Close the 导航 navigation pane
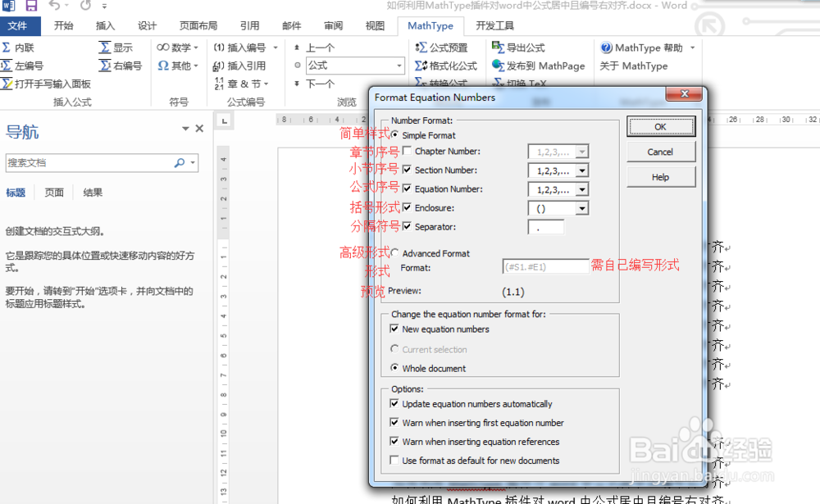Screen dimensions: 820x504 coord(199,129)
